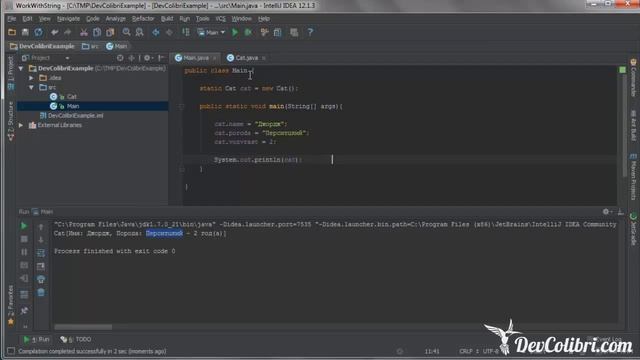
Task: Close the Cat.java tab
Action: tap(264, 58)
